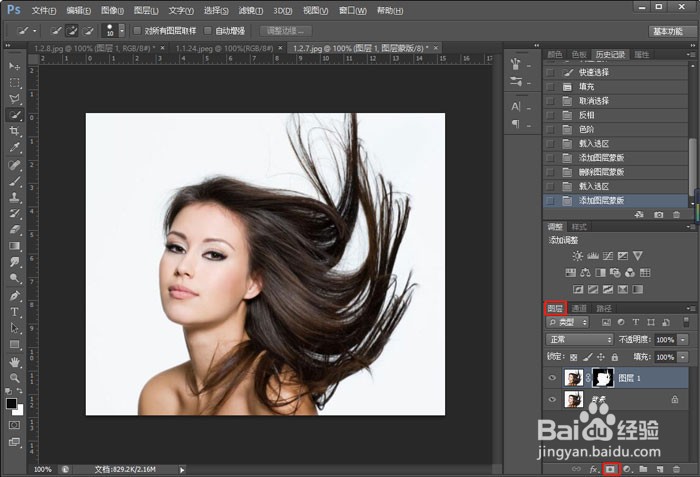The height and width of the screenshot is (477, 700).
Task: Select the Pen tool
Action: [x=14, y=296]
